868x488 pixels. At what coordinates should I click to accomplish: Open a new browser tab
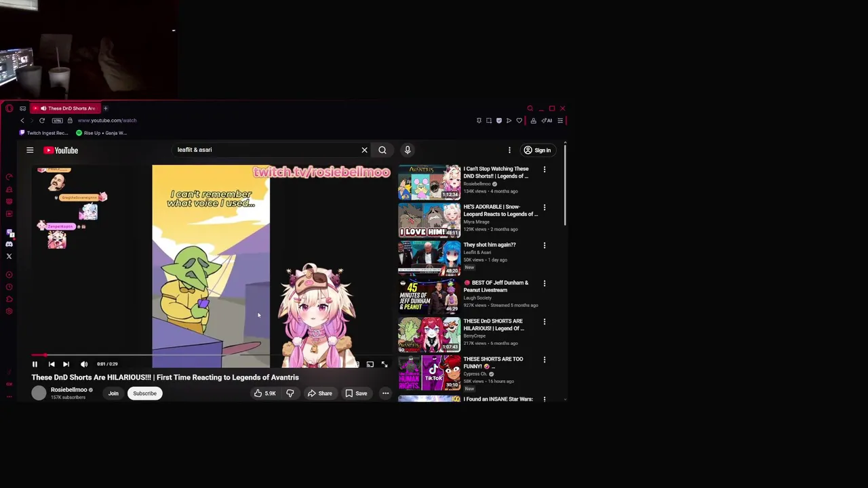coord(105,108)
